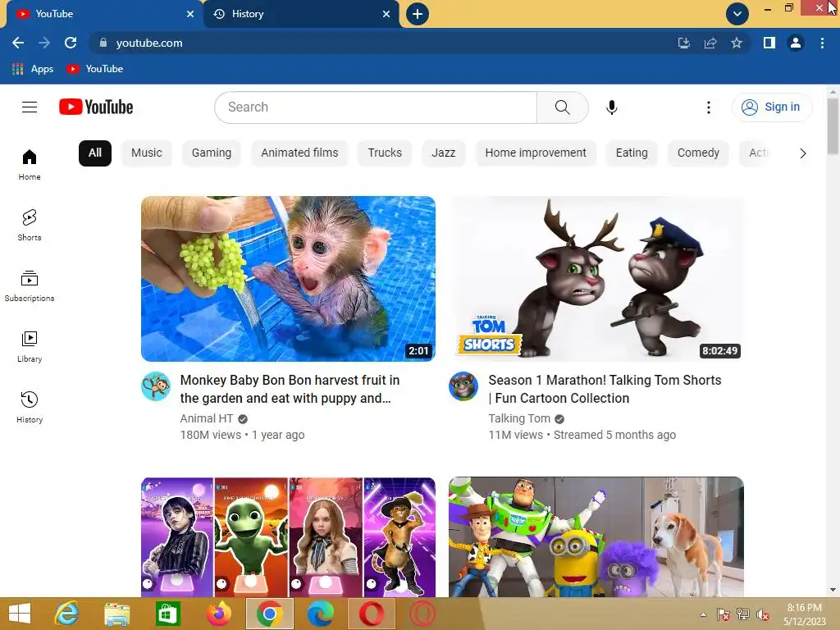Open YouTube settings three-dot menu
The width and height of the screenshot is (840, 630).
(x=708, y=107)
